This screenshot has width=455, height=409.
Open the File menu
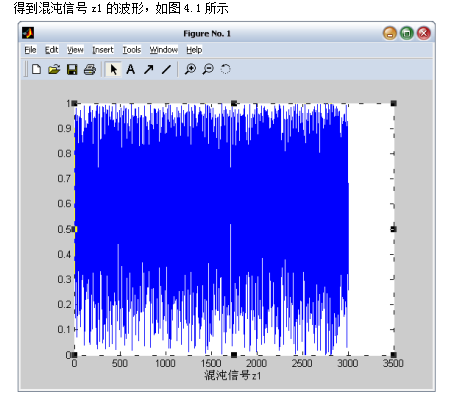point(30,50)
